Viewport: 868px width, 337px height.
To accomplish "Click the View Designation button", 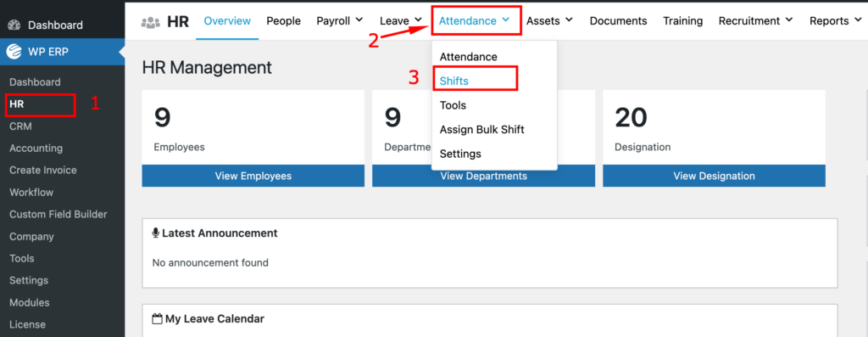I will click(714, 176).
